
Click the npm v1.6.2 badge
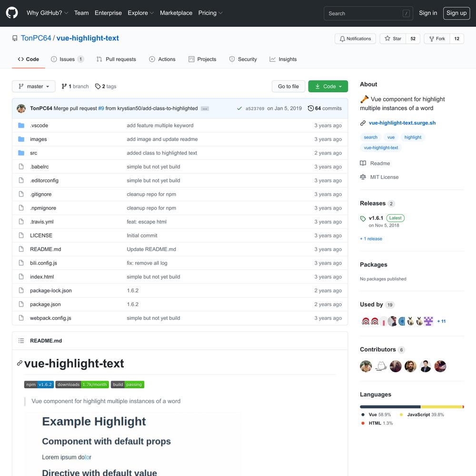(39, 385)
